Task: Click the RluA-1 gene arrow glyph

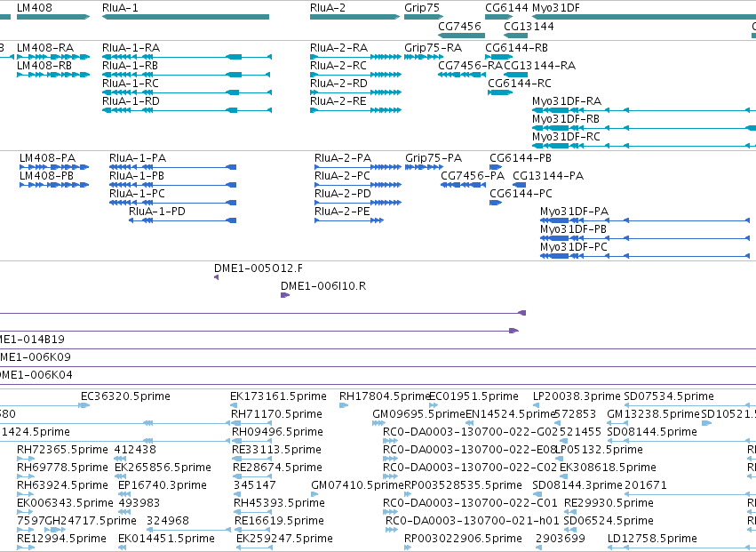Action: click(x=186, y=17)
